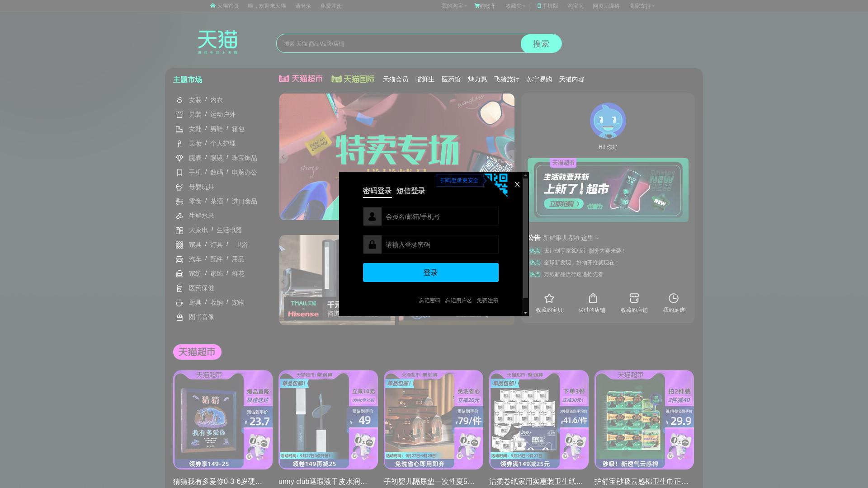The height and width of the screenshot is (488, 868).
Task: Click announcement 设计创享家3D设计服务大赛来袭!
Action: (585, 251)
